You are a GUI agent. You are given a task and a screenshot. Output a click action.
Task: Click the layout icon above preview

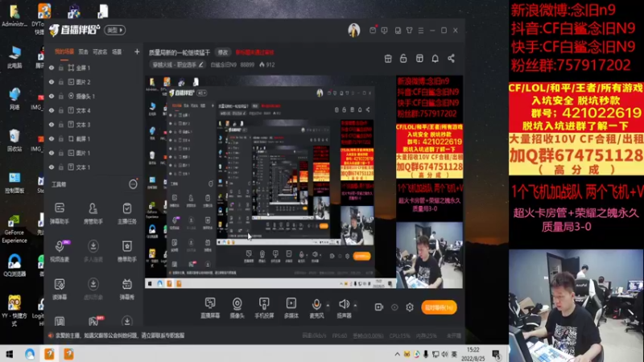(419, 58)
